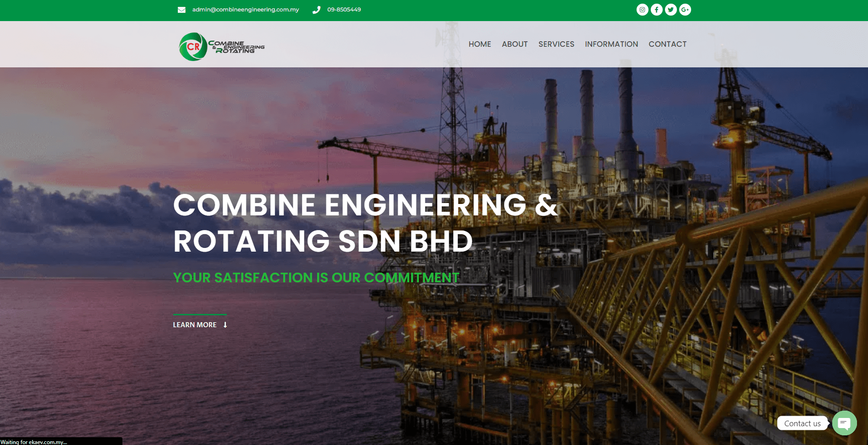
Task: Open the ABOUT menu item
Action: (515, 44)
